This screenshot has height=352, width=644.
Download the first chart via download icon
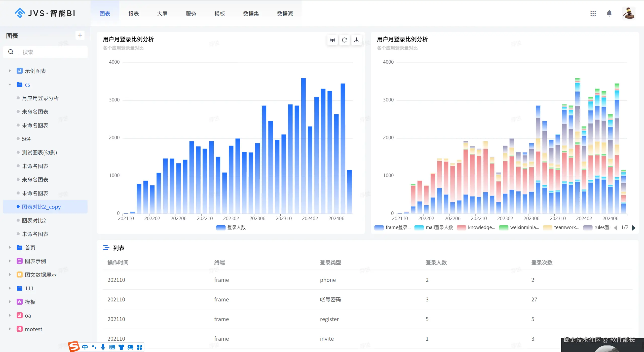click(x=356, y=40)
